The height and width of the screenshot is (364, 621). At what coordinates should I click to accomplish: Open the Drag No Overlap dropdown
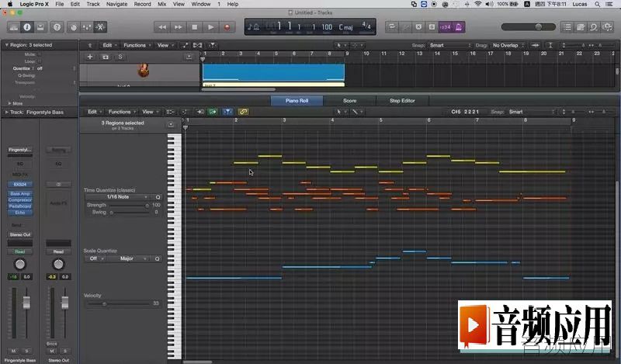point(508,45)
